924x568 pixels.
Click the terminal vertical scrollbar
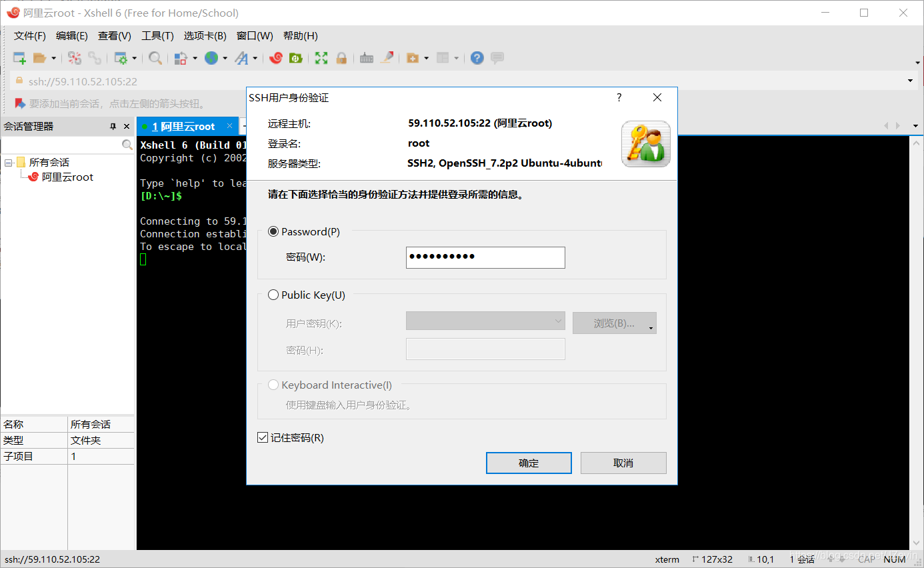click(917, 343)
